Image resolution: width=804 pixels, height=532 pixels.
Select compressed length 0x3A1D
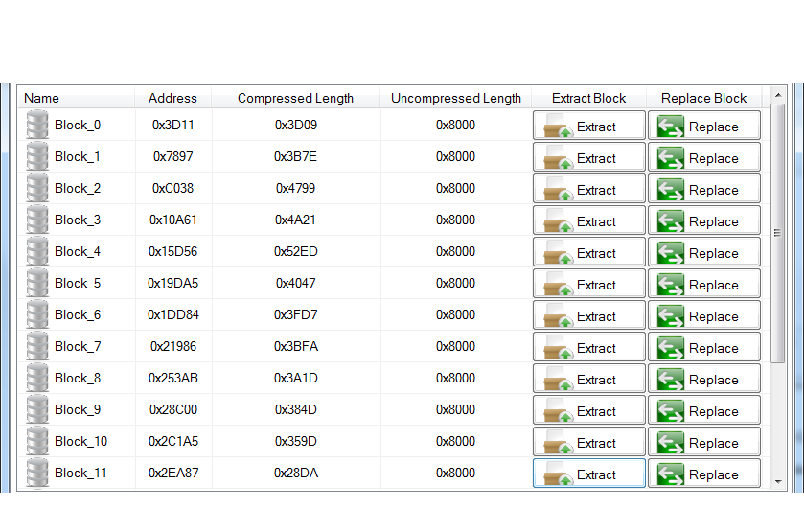(x=295, y=378)
